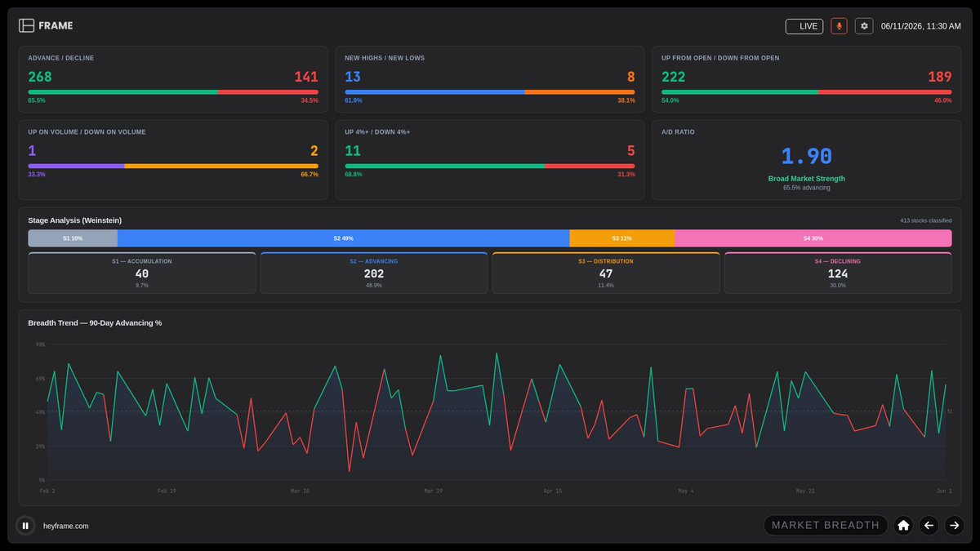
Task: Click Breadth Trend — 90-Day Advancing % heading
Action: tap(95, 322)
